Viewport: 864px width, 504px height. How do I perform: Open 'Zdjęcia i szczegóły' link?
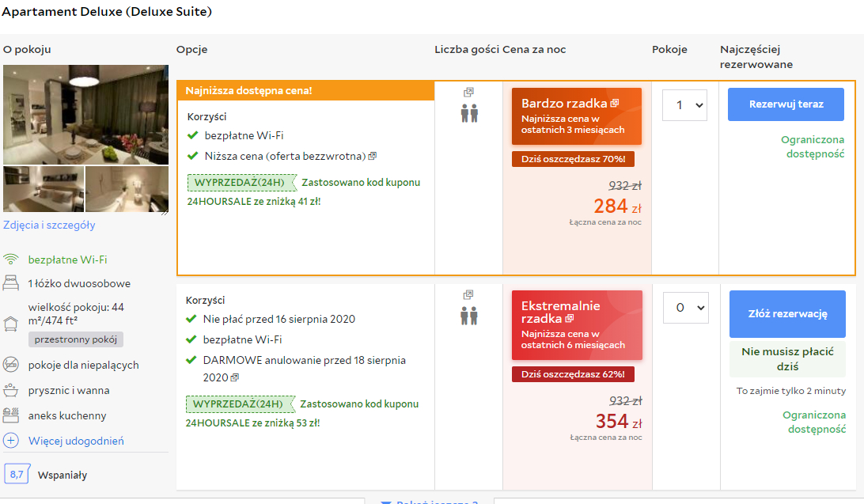(49, 225)
